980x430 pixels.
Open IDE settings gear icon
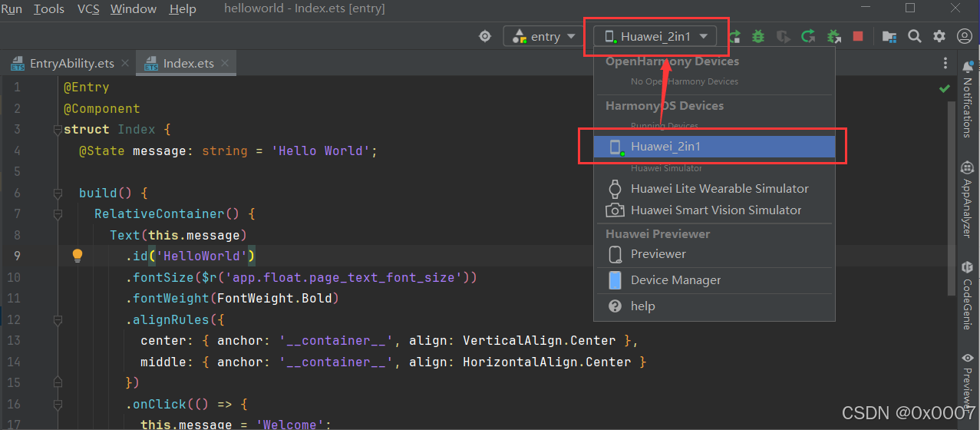point(939,36)
